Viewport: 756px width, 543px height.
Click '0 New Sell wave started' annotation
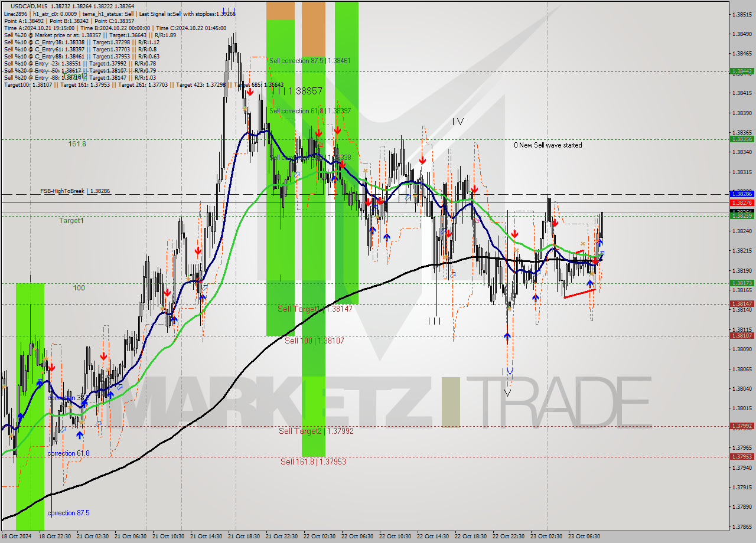pyautogui.click(x=548, y=145)
